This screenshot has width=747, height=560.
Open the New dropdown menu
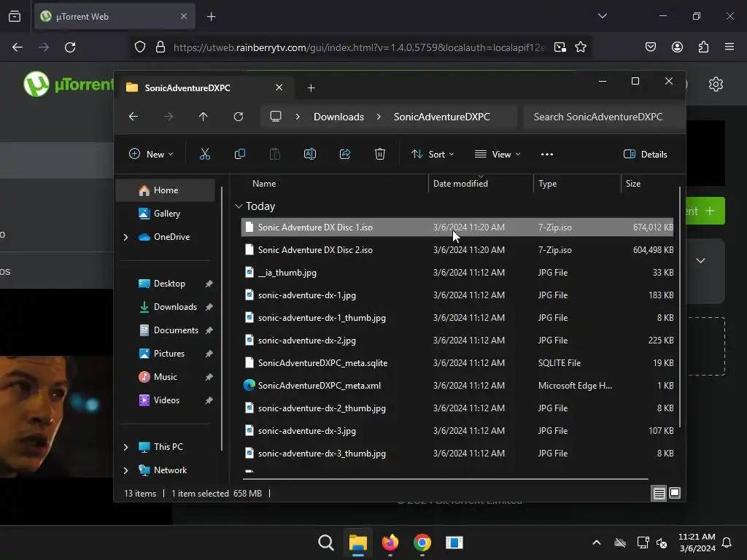click(x=152, y=155)
